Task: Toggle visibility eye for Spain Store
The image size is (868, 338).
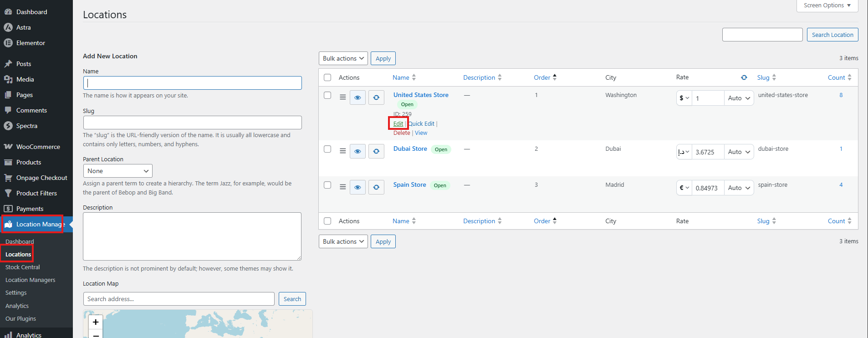Action: [x=358, y=187]
